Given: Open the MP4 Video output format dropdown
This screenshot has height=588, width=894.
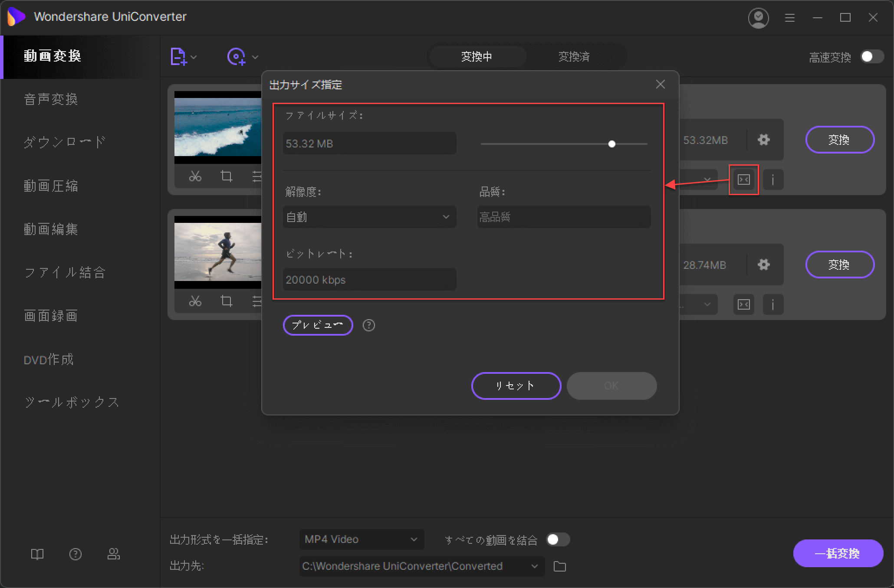Looking at the screenshot, I should click(x=362, y=539).
